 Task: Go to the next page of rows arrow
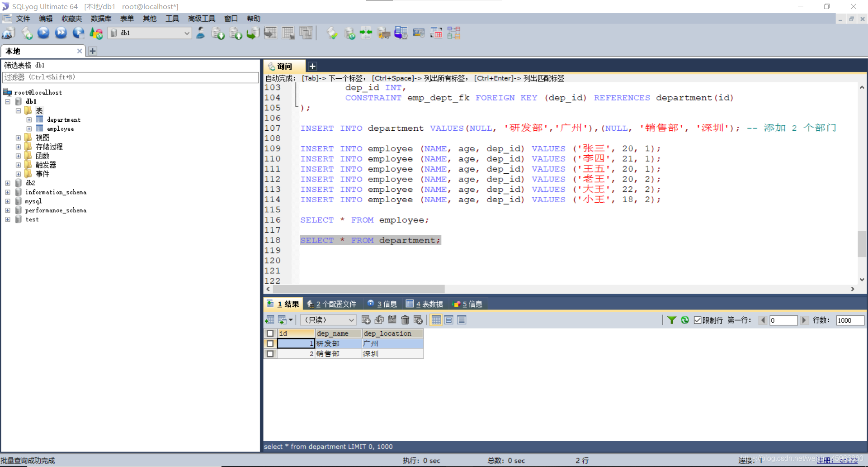pyautogui.click(x=804, y=320)
